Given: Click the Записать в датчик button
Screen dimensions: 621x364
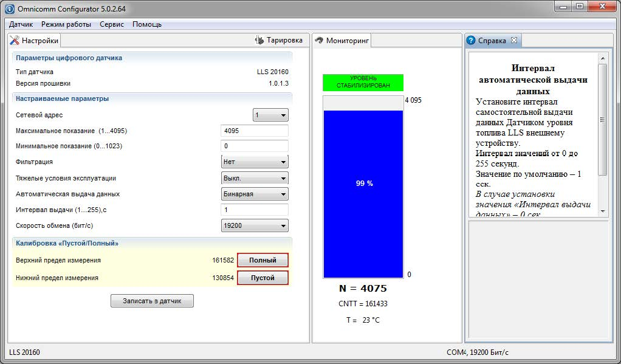Looking at the screenshot, I should [152, 301].
